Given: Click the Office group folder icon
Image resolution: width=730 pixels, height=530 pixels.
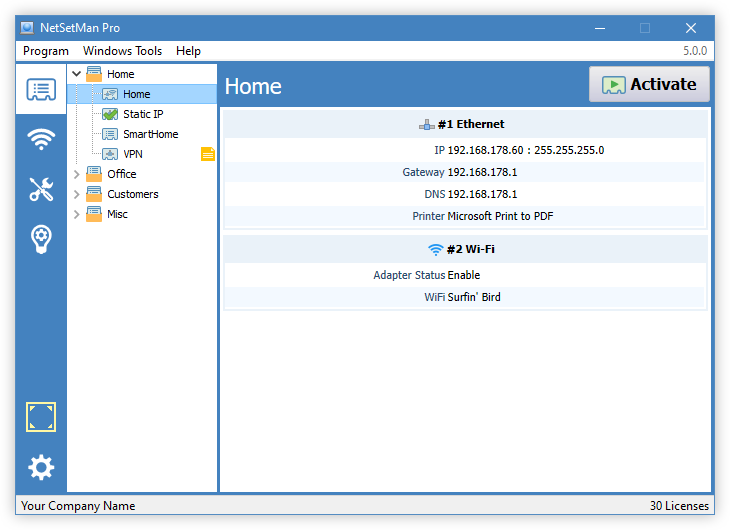Looking at the screenshot, I should [x=94, y=174].
